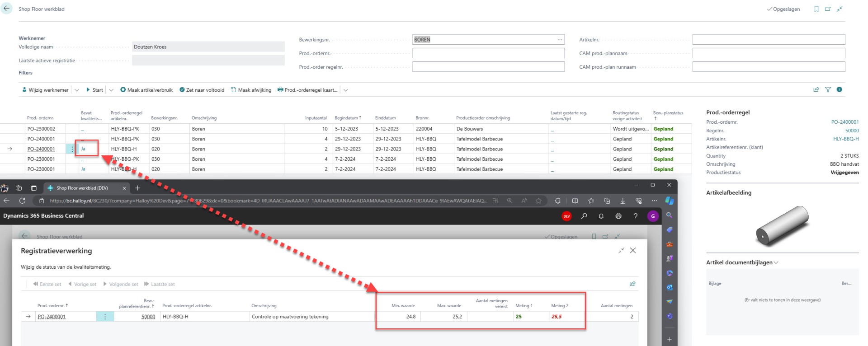
Task: Click HLY-BBQ-H Artikelnr. value in factbox
Action: tap(846, 139)
